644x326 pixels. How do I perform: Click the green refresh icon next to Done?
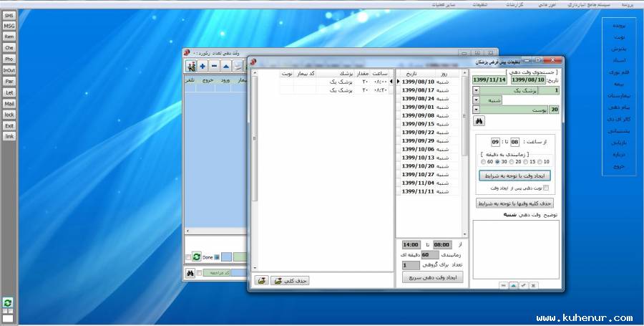(x=196, y=257)
